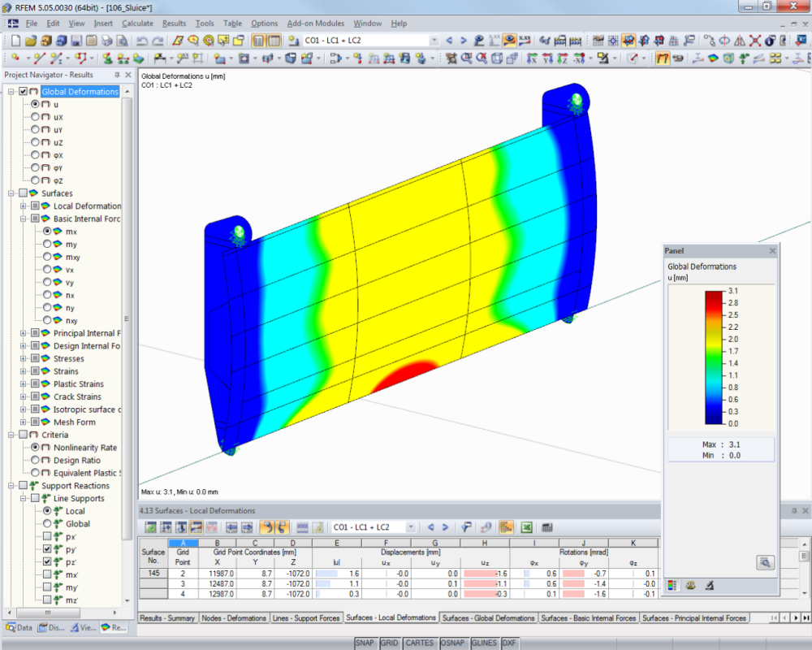
Task: Select the my internal force radio button
Action: (x=47, y=244)
